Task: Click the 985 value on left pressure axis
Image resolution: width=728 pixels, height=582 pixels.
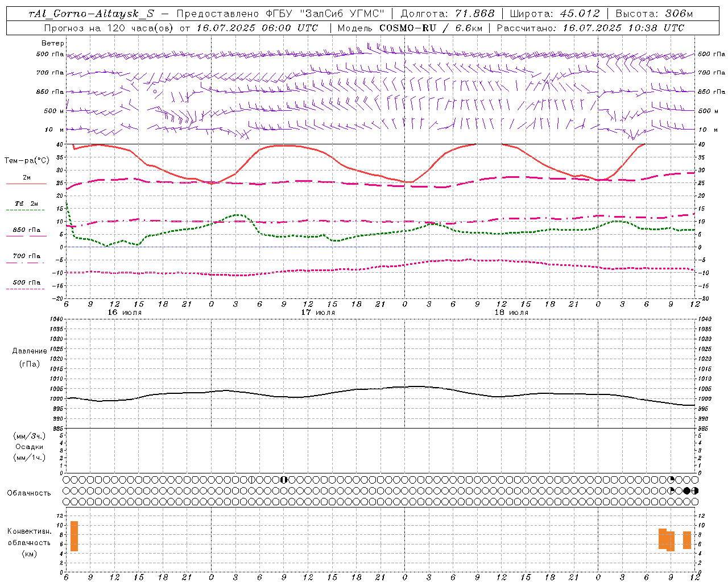Action: point(59,429)
